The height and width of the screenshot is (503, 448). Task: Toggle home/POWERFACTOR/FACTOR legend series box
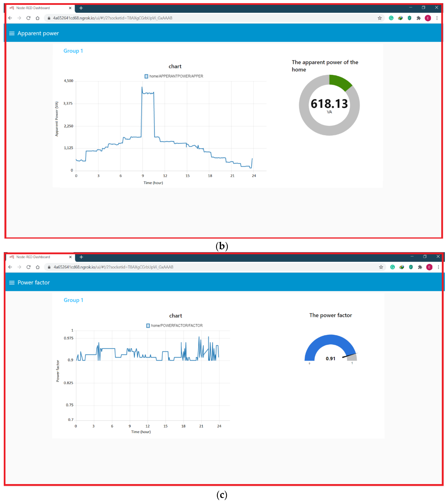[x=148, y=326]
